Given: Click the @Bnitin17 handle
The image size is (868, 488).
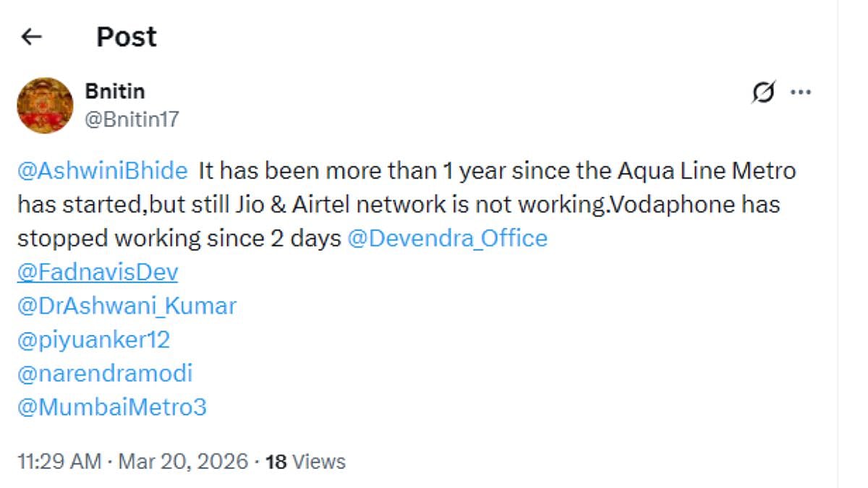Looking at the screenshot, I should pyautogui.click(x=132, y=119).
